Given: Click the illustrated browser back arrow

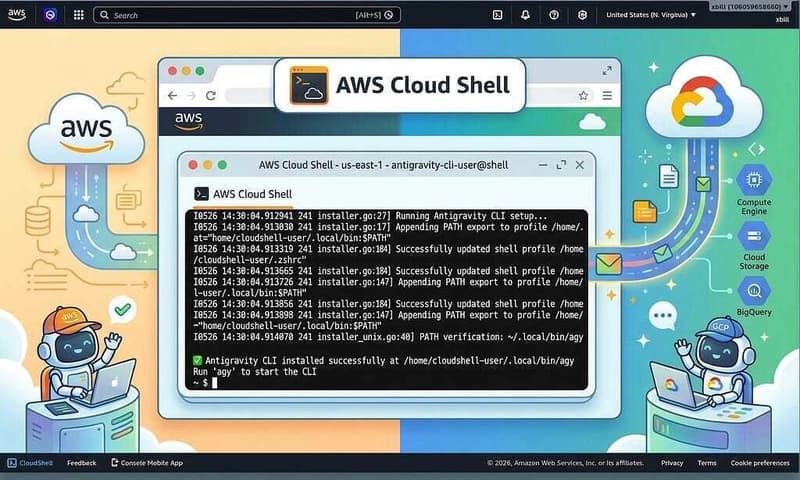Looking at the screenshot, I should (172, 95).
